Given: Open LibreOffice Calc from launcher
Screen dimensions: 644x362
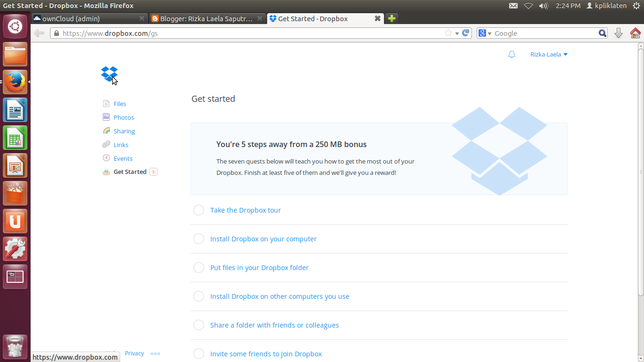Looking at the screenshot, I should pos(15,138).
